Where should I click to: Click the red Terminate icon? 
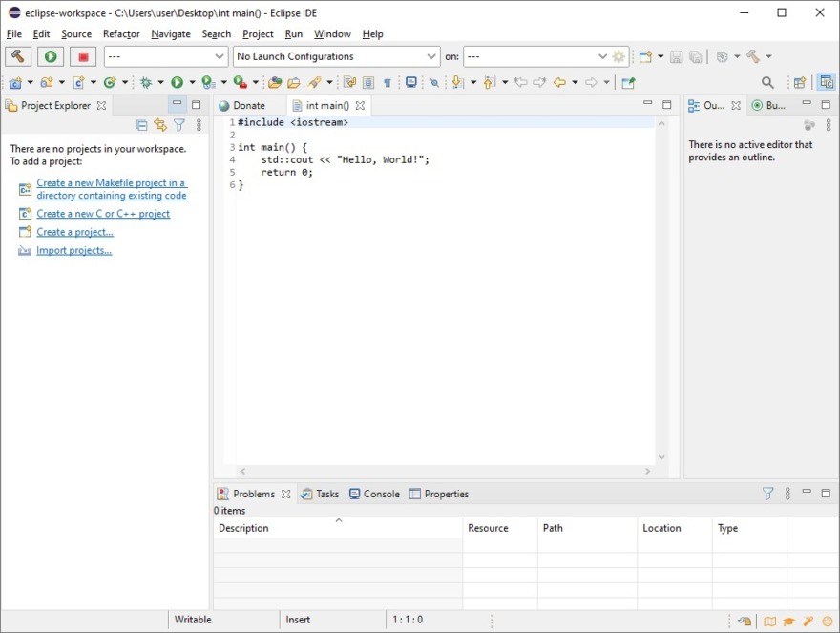pyautogui.click(x=83, y=56)
